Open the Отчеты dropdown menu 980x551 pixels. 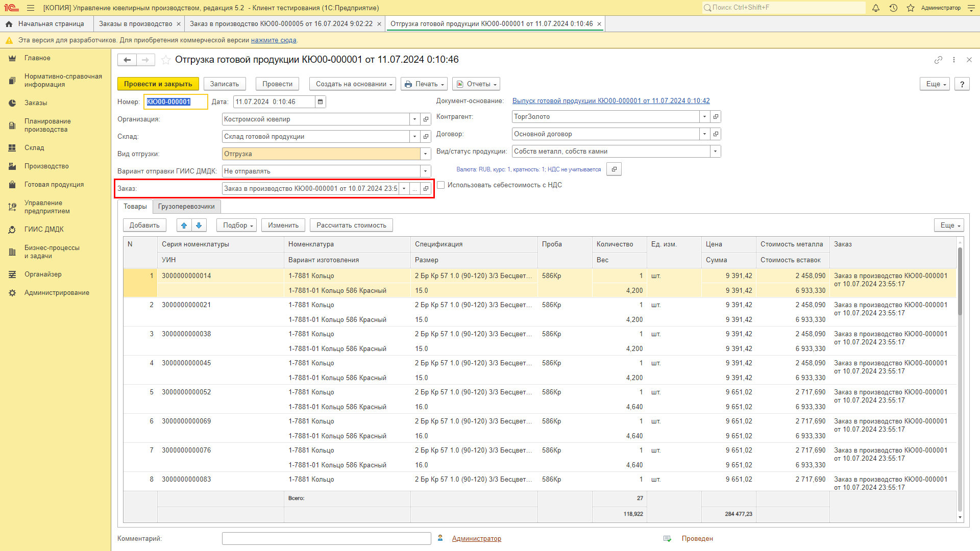(x=476, y=84)
